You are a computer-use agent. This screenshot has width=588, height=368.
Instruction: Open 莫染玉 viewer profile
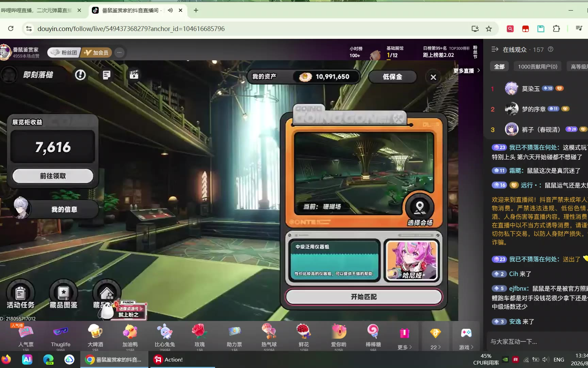tap(530, 89)
